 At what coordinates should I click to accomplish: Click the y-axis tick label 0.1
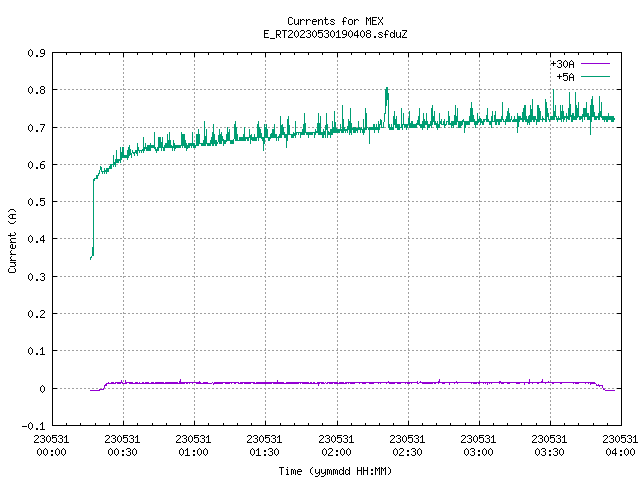(x=36, y=351)
